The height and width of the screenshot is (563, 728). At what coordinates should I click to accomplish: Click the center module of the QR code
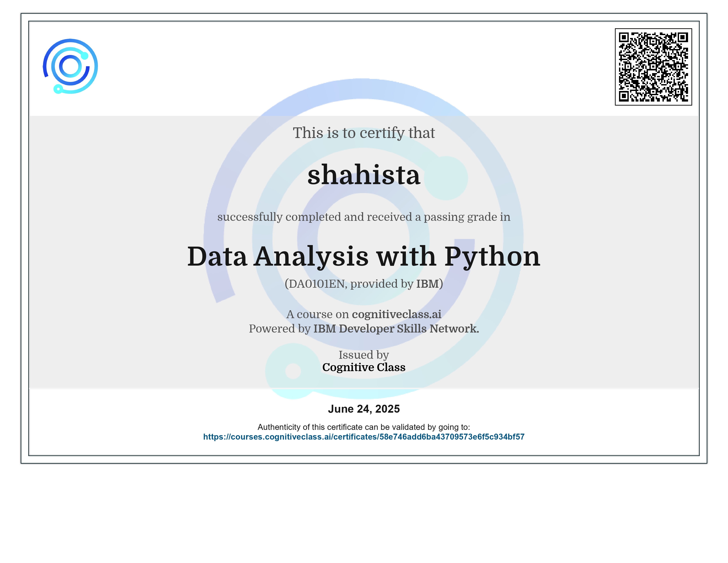654,67
